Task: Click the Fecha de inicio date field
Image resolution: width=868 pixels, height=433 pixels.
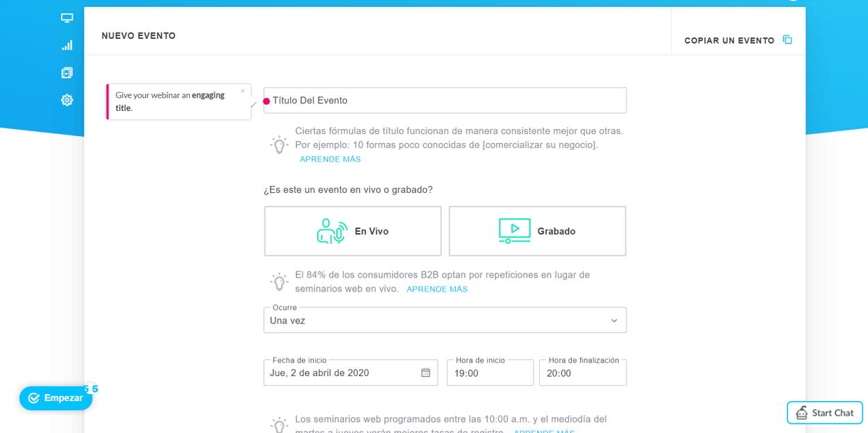Action: point(350,373)
